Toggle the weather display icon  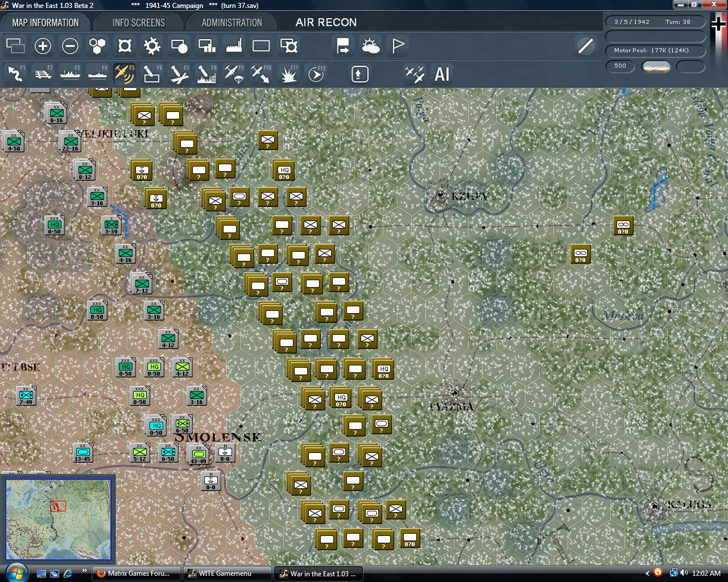(x=371, y=46)
